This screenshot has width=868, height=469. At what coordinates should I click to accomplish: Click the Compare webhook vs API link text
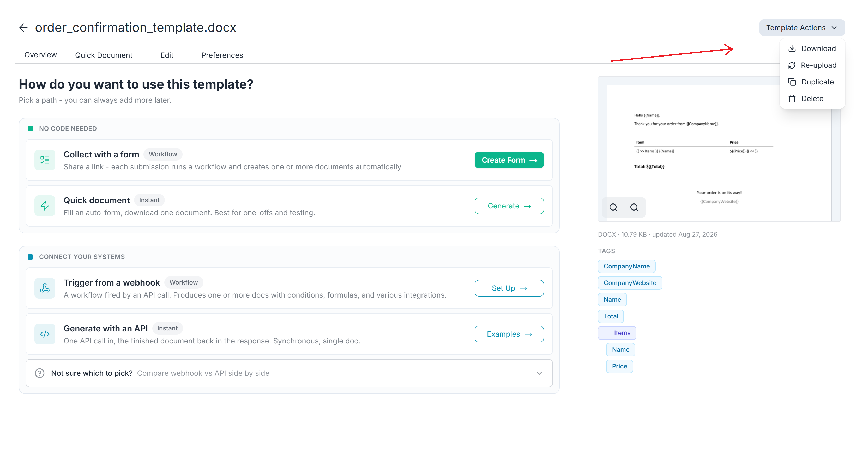click(x=203, y=373)
